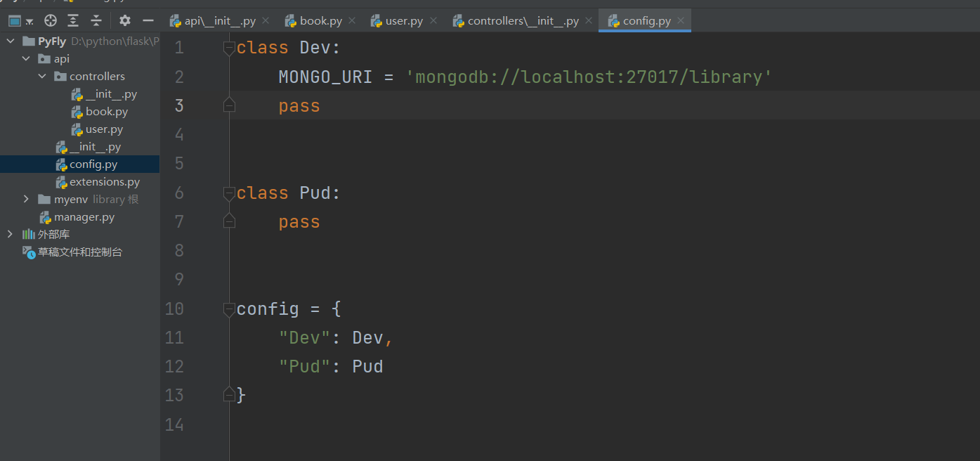Open book.py in project tree
Screen dimensions: 980x461
pyautogui.click(x=107, y=112)
